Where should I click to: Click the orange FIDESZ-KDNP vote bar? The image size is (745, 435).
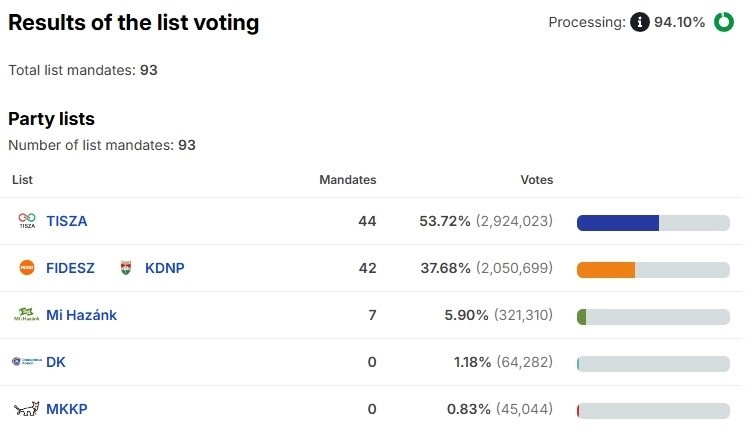coord(606,270)
